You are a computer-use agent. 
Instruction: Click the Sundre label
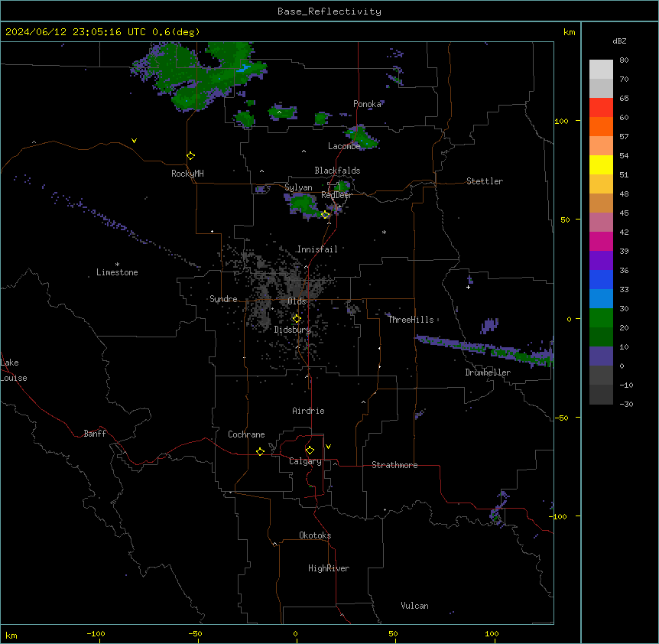click(x=223, y=299)
